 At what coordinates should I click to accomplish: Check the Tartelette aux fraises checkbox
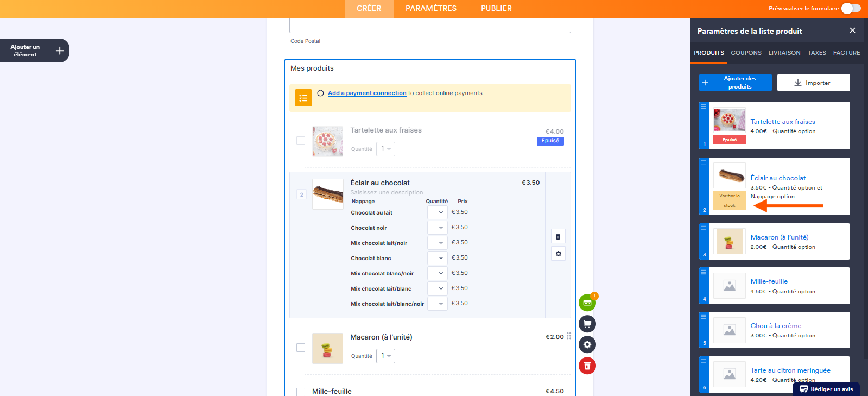(x=301, y=141)
